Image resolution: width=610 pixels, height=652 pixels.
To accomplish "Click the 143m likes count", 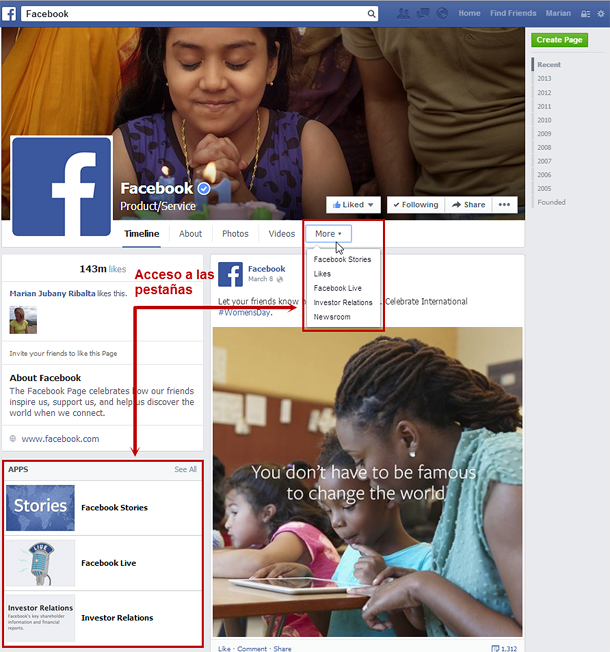I will coord(103,269).
